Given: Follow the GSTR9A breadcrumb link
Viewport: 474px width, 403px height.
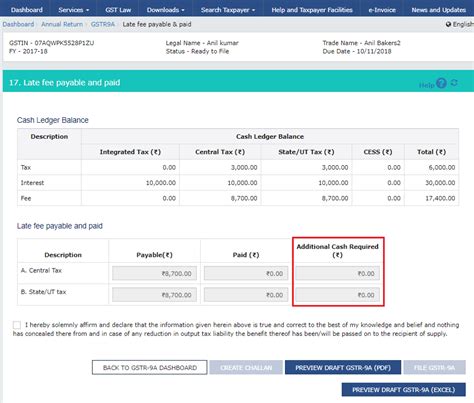Looking at the screenshot, I should click(103, 24).
